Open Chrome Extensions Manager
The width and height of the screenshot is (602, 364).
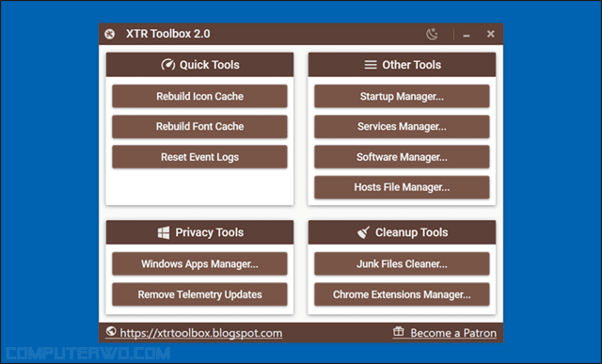[x=402, y=294]
